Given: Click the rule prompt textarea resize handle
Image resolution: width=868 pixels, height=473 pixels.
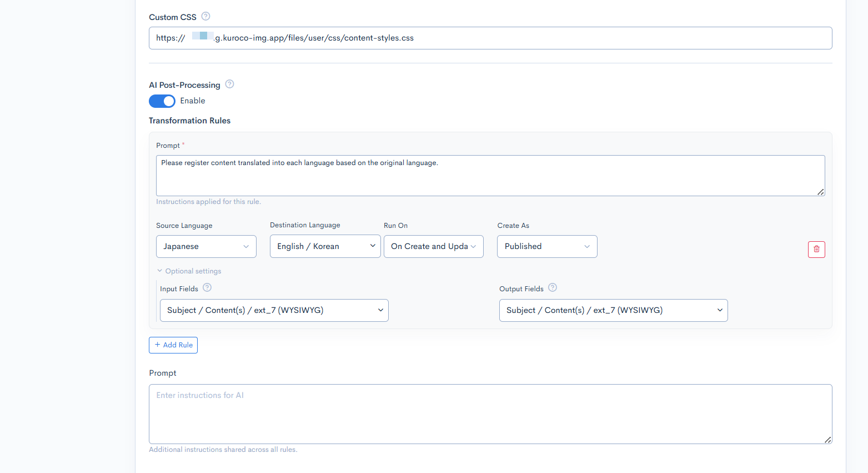Looking at the screenshot, I should tap(820, 192).
